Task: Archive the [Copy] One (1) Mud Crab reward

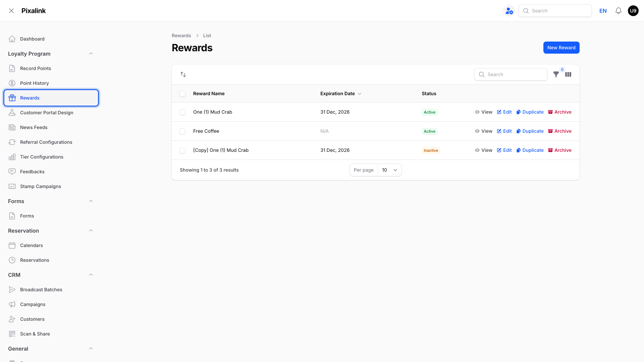Action: coord(560,150)
